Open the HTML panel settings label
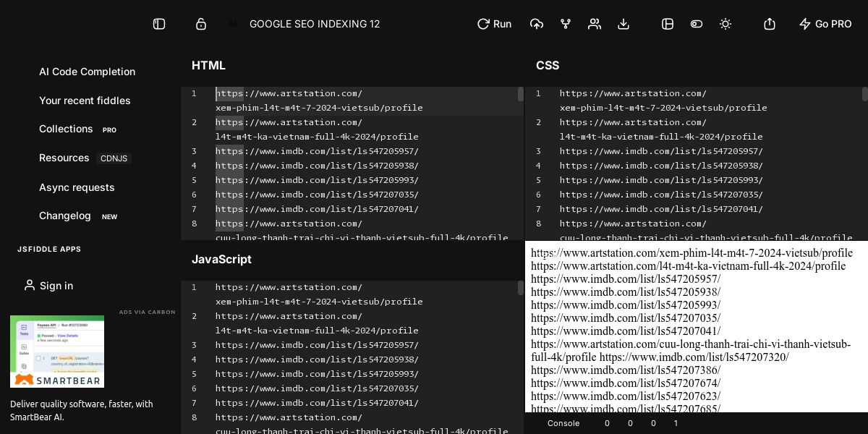The width and height of the screenshot is (868, 434). (208, 65)
